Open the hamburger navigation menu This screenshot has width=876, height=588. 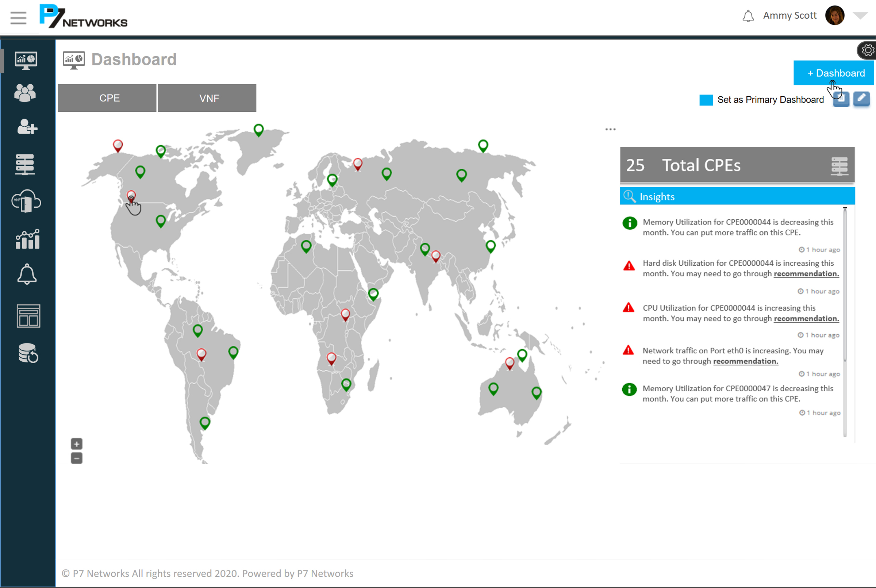pos(18,18)
